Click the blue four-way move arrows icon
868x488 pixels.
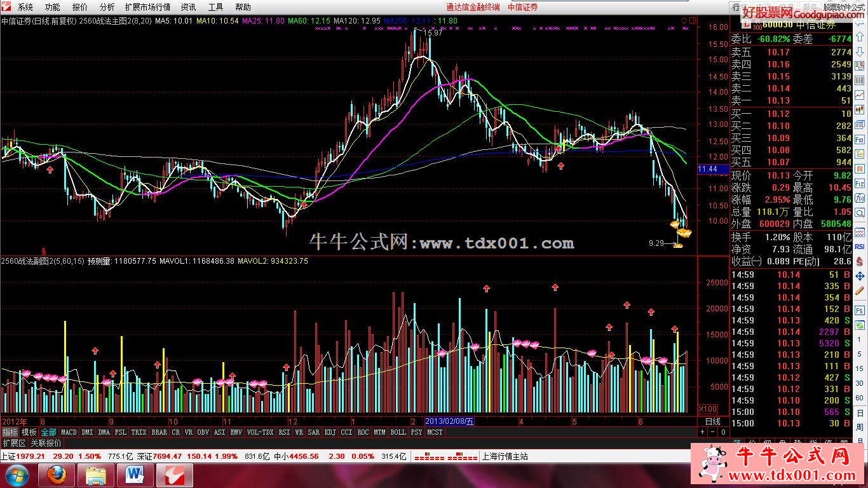(x=860, y=276)
